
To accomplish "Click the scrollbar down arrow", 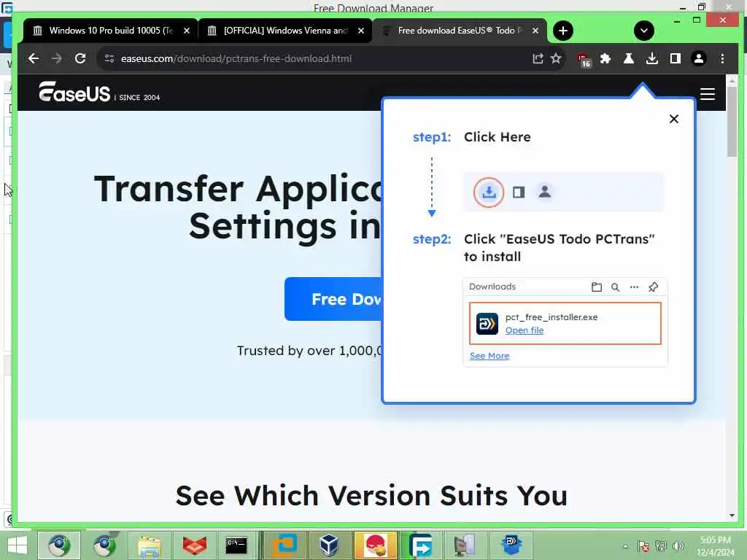I will [732, 516].
